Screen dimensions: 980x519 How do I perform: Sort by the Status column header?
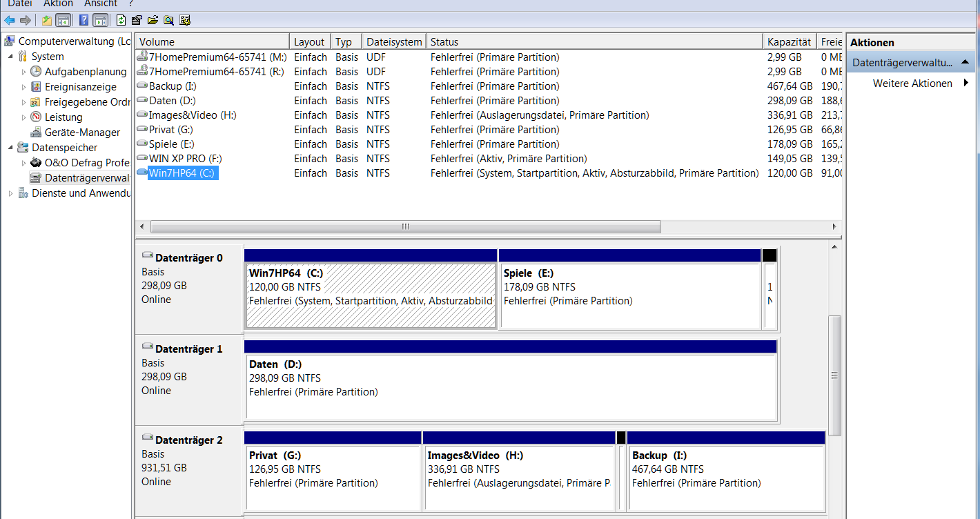[x=594, y=41]
